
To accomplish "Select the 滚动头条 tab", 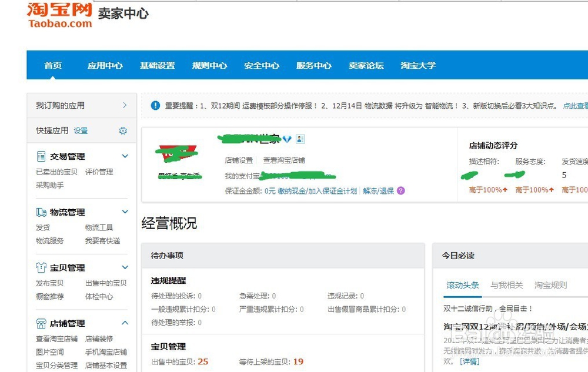I will click(462, 285).
